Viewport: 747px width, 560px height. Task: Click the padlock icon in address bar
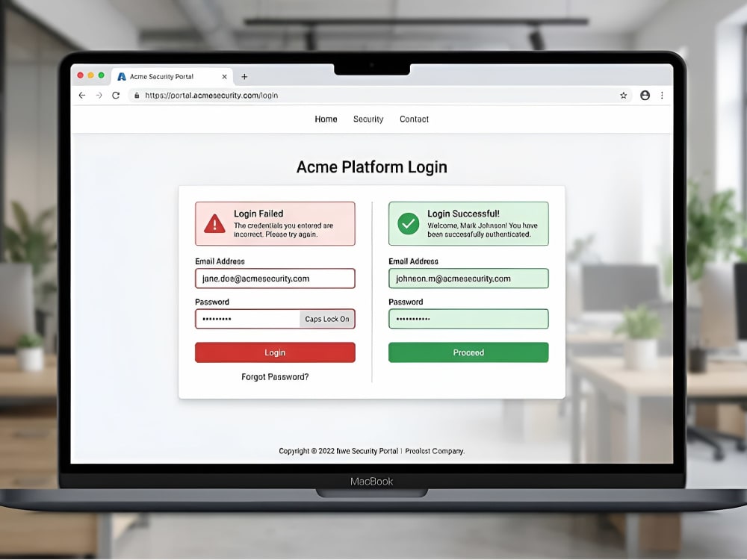(x=137, y=96)
